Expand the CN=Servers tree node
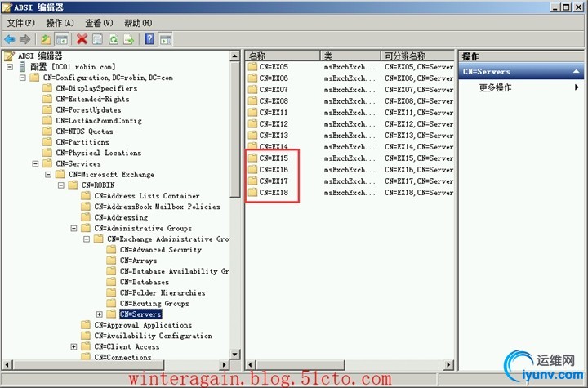Screen dimensions: 588x388 pos(99,314)
